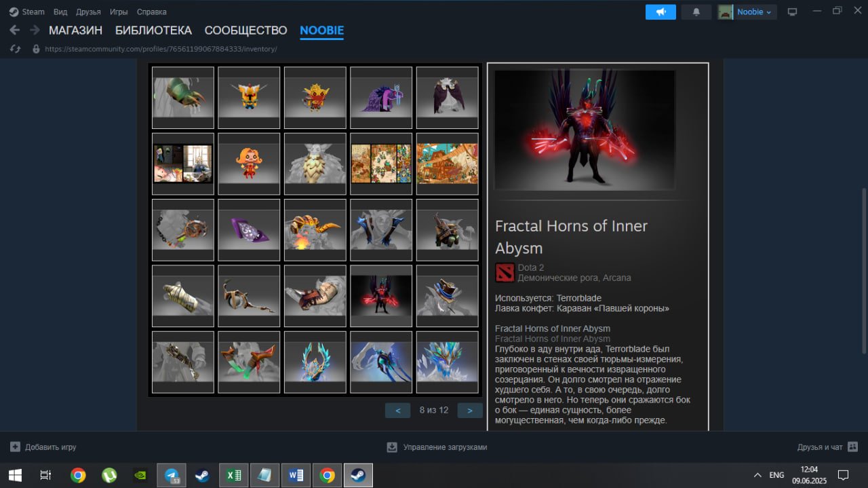The image size is (868, 488).
Task: Select the golden scaled beard item
Action: (315, 164)
